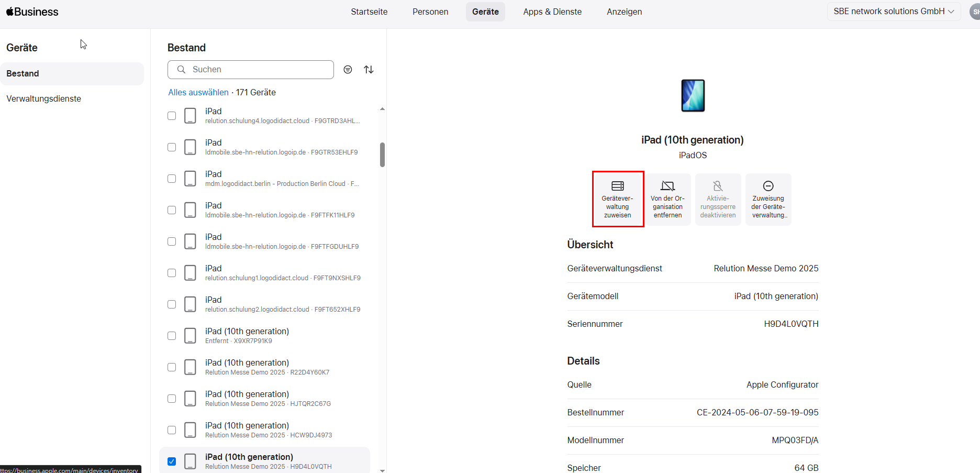Check the iPad F9FTFGDUHLF9 checkbox

[x=172, y=241]
